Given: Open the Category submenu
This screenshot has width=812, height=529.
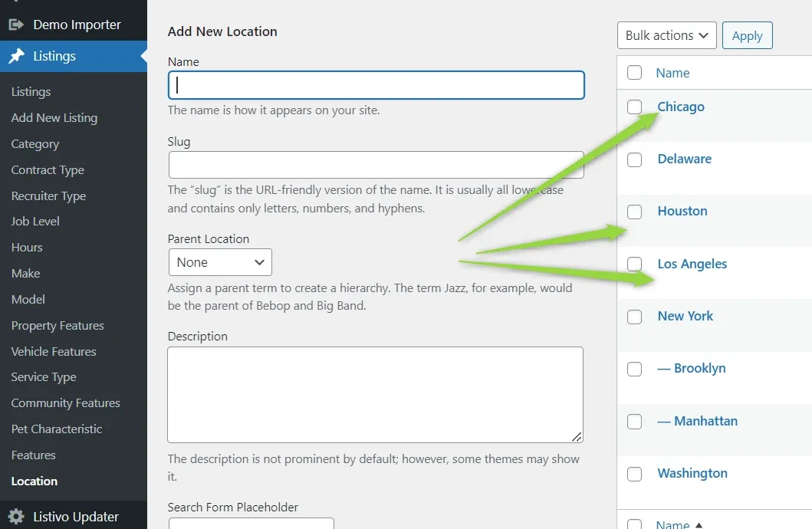Looking at the screenshot, I should (35, 144).
